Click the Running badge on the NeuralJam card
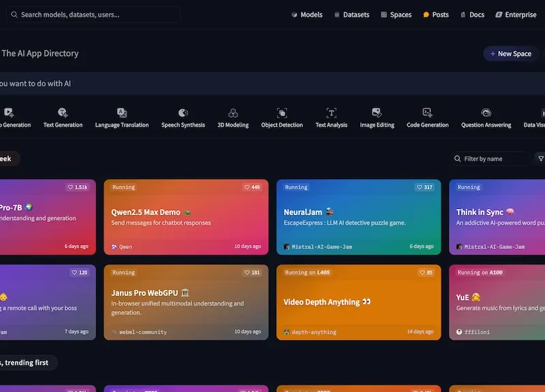The width and height of the screenshot is (545, 392). pyautogui.click(x=296, y=187)
